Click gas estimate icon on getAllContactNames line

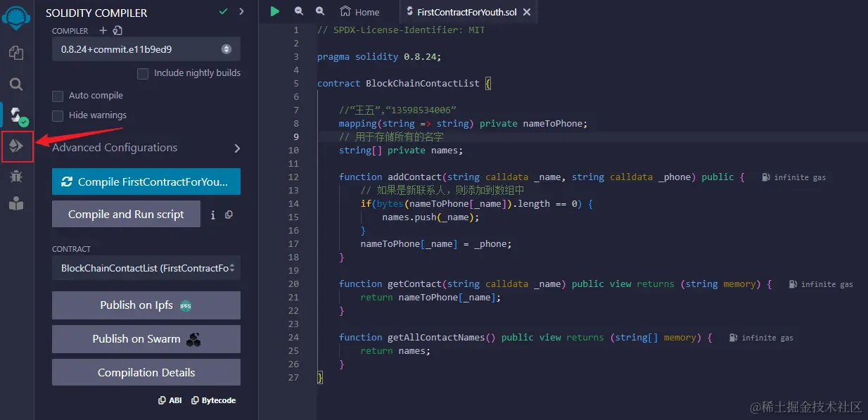point(733,338)
